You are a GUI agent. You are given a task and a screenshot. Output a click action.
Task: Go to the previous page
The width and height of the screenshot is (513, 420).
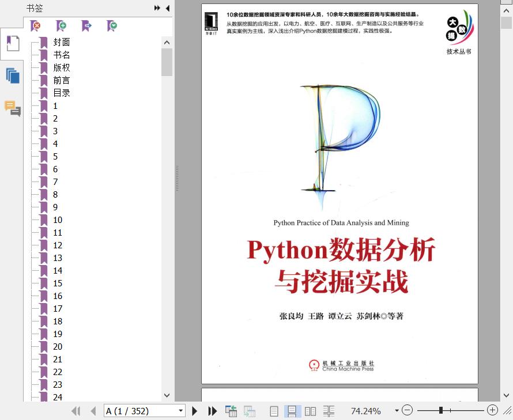[93, 411]
